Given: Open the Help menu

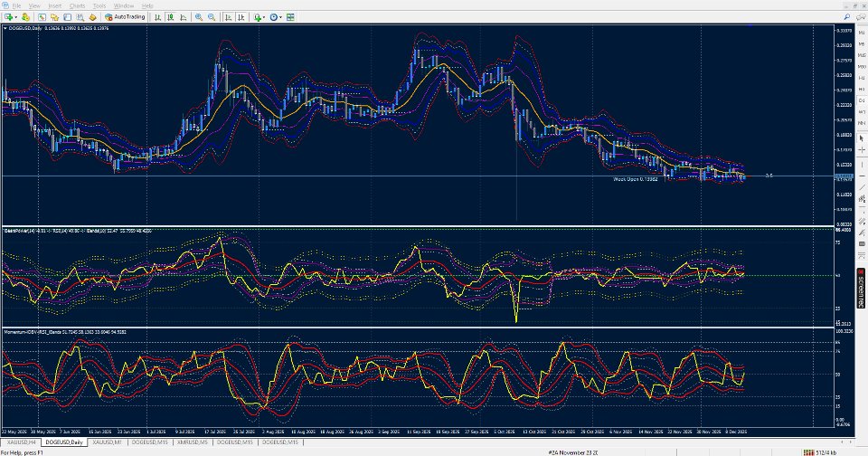Looking at the screenshot, I should coord(147,6).
